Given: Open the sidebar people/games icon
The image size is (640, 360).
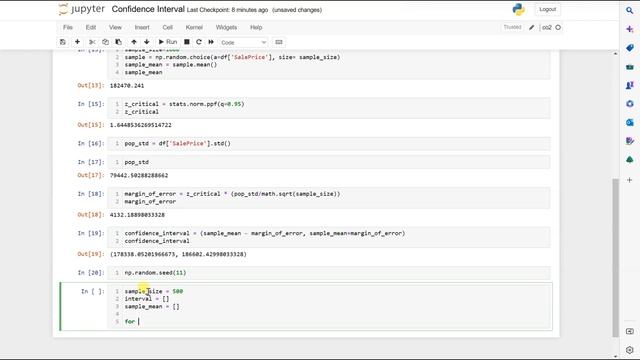Looking at the screenshot, I should [x=629, y=85].
